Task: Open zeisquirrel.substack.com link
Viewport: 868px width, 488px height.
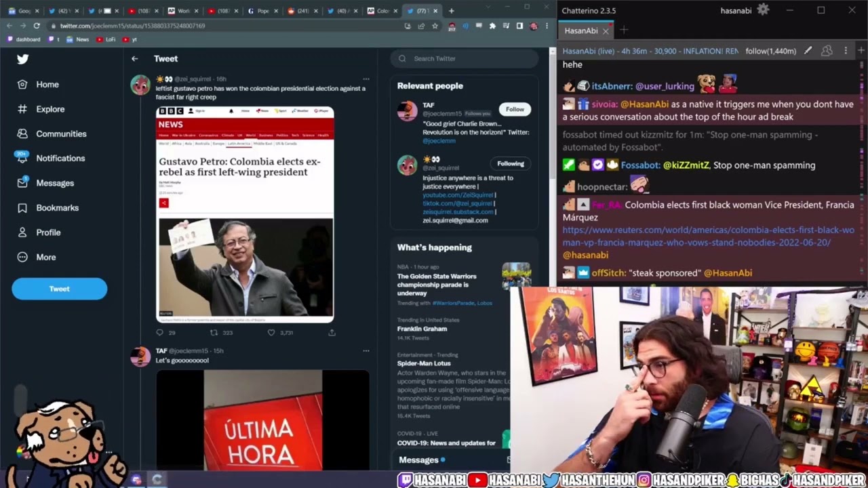Action: point(458,211)
